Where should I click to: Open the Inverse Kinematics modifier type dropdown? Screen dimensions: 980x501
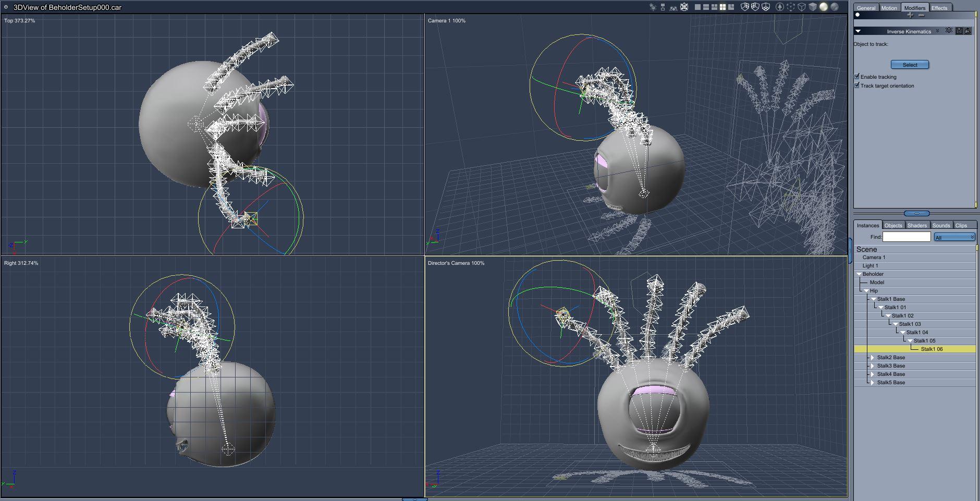(x=937, y=31)
